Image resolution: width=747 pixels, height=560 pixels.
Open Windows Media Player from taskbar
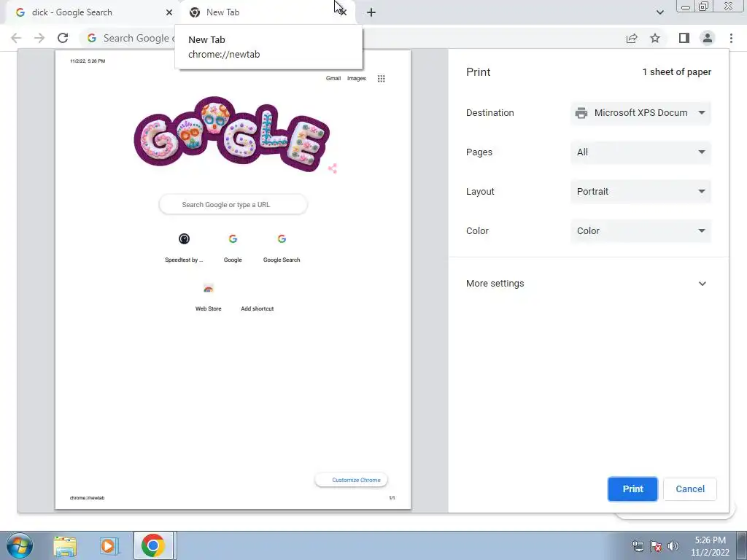coord(108,545)
